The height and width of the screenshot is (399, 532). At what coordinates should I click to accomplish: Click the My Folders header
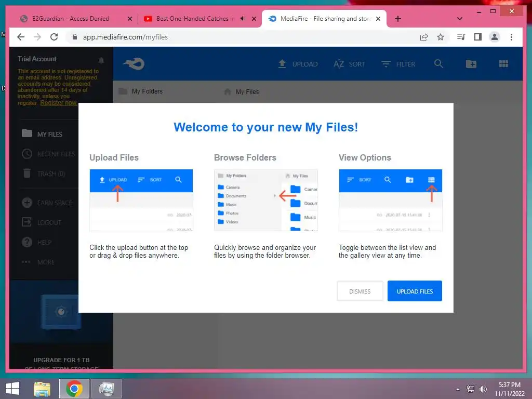(x=140, y=91)
